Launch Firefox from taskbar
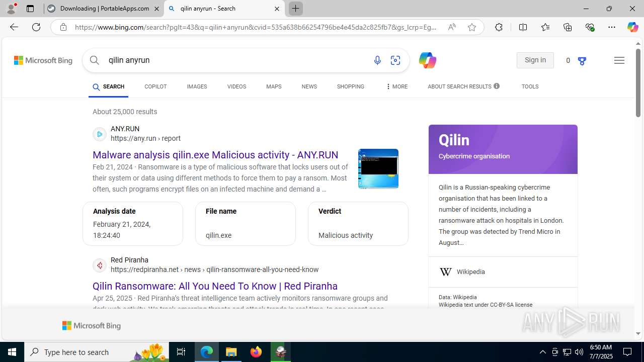 256,352
